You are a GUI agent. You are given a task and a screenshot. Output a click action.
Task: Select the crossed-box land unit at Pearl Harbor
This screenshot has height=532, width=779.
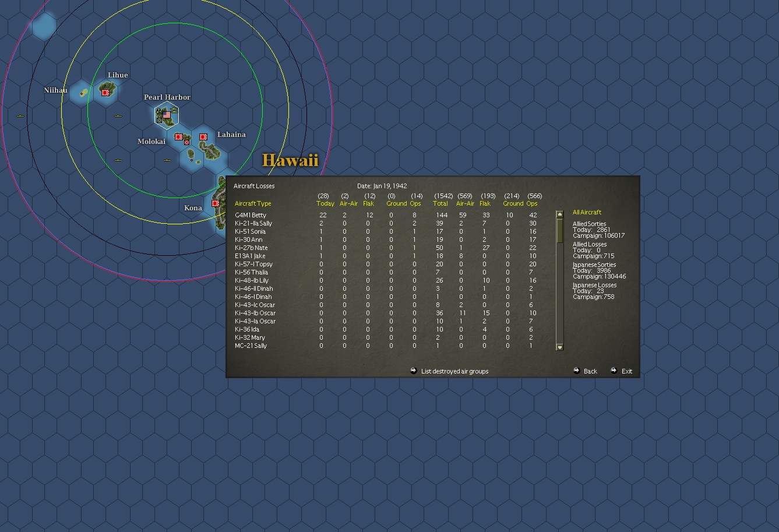pyautogui.click(x=159, y=120)
